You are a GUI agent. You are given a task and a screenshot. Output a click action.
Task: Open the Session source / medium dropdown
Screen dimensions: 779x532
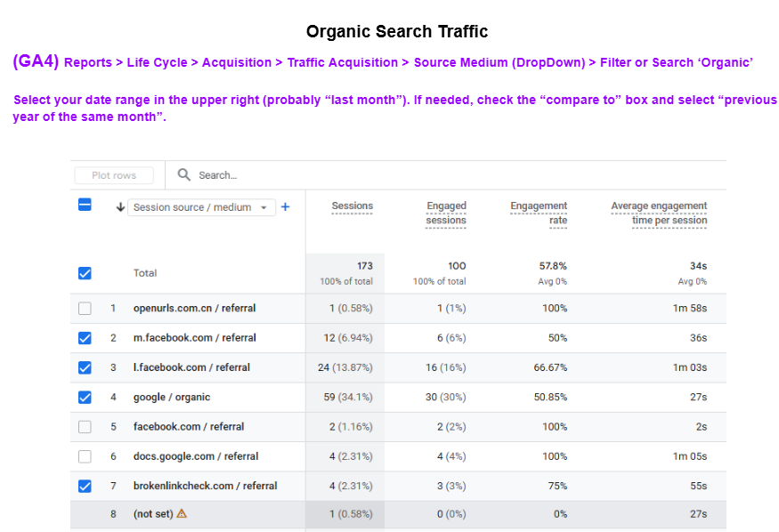pyautogui.click(x=201, y=206)
